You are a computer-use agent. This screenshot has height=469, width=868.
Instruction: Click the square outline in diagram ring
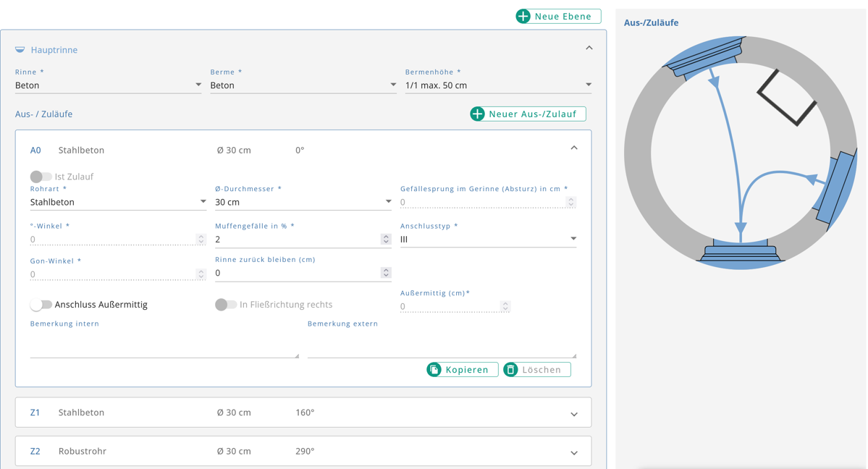point(787,98)
